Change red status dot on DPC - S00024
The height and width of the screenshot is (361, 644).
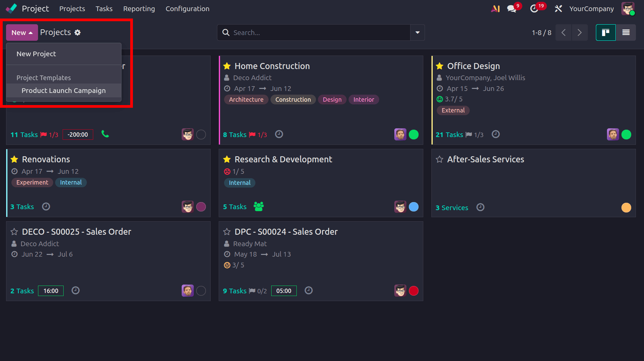[x=414, y=291]
